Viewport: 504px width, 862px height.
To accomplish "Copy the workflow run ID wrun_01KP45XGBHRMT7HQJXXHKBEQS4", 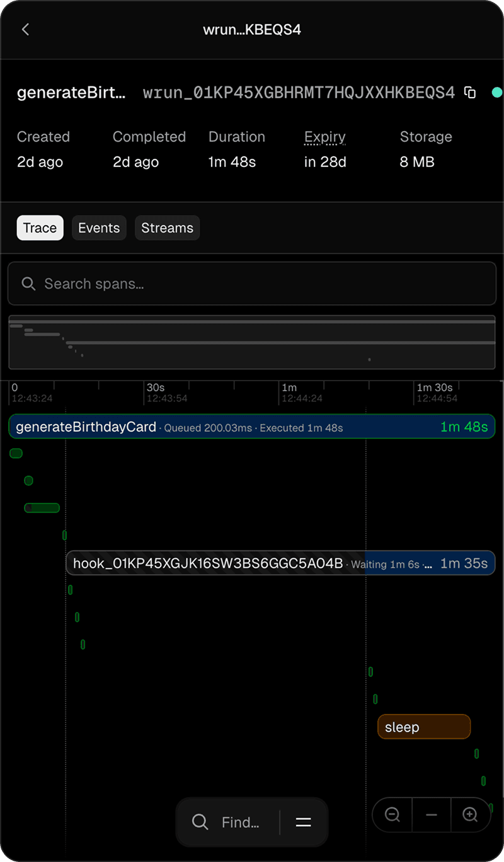I will (x=469, y=92).
